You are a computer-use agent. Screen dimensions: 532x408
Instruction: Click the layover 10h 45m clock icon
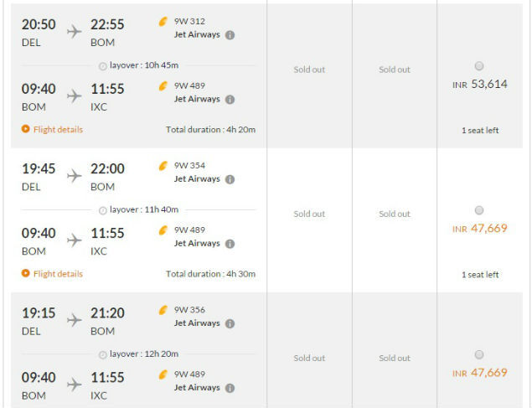103,66
